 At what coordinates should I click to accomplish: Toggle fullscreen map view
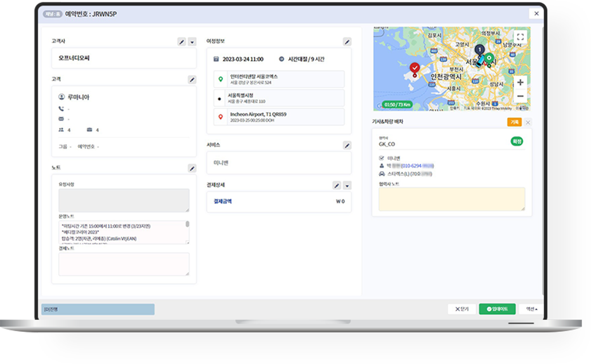[x=520, y=37]
